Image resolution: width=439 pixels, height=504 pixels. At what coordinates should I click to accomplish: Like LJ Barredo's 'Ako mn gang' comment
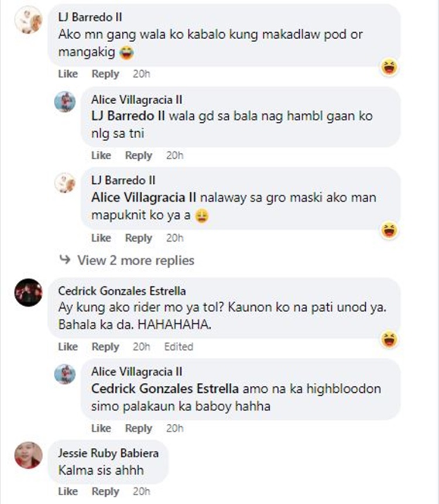tap(68, 74)
